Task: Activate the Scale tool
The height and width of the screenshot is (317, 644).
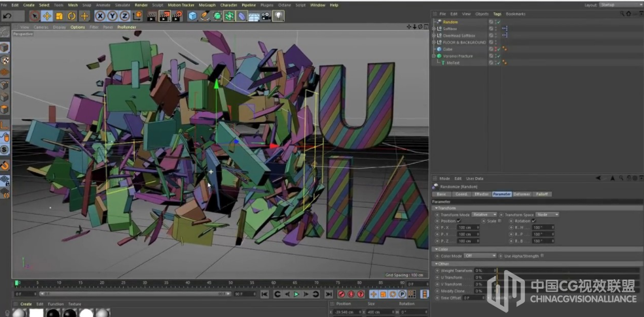Action: click(59, 16)
